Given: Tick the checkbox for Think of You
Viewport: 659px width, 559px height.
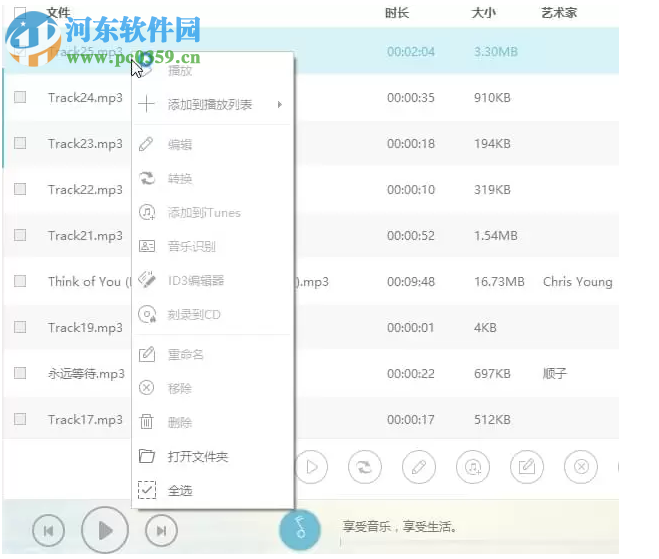Looking at the screenshot, I should [20, 281].
